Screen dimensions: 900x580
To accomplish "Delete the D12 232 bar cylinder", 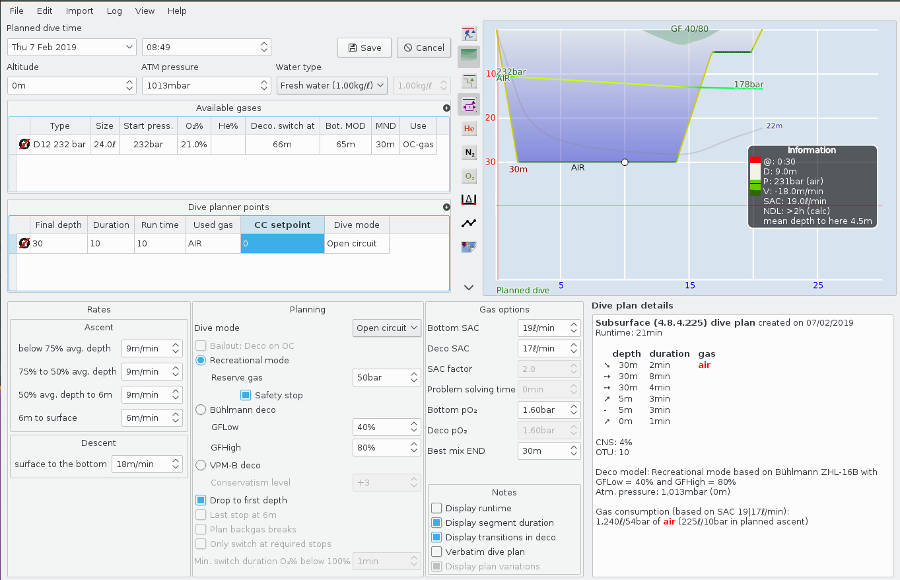I will pyautogui.click(x=23, y=145).
